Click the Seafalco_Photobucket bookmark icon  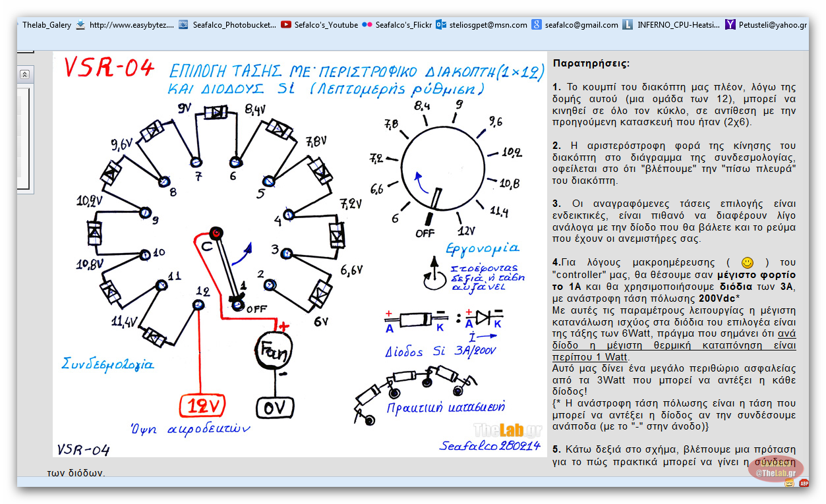[183, 25]
